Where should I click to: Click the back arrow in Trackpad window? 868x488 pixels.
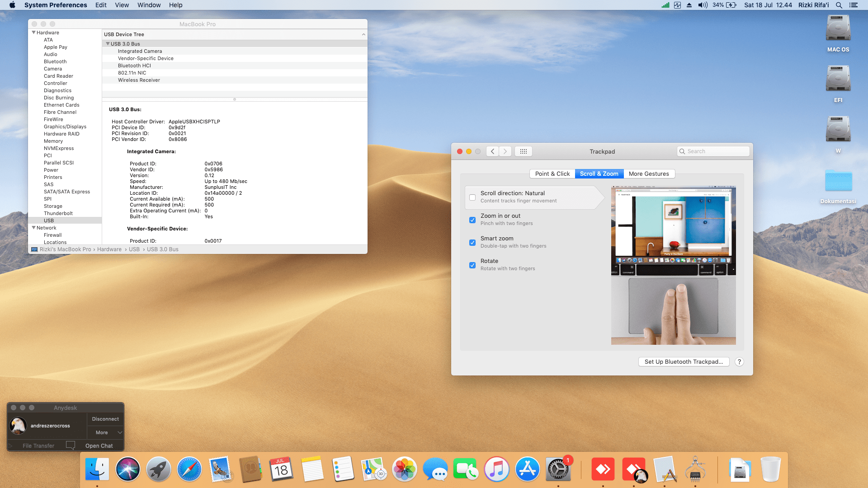coord(493,151)
